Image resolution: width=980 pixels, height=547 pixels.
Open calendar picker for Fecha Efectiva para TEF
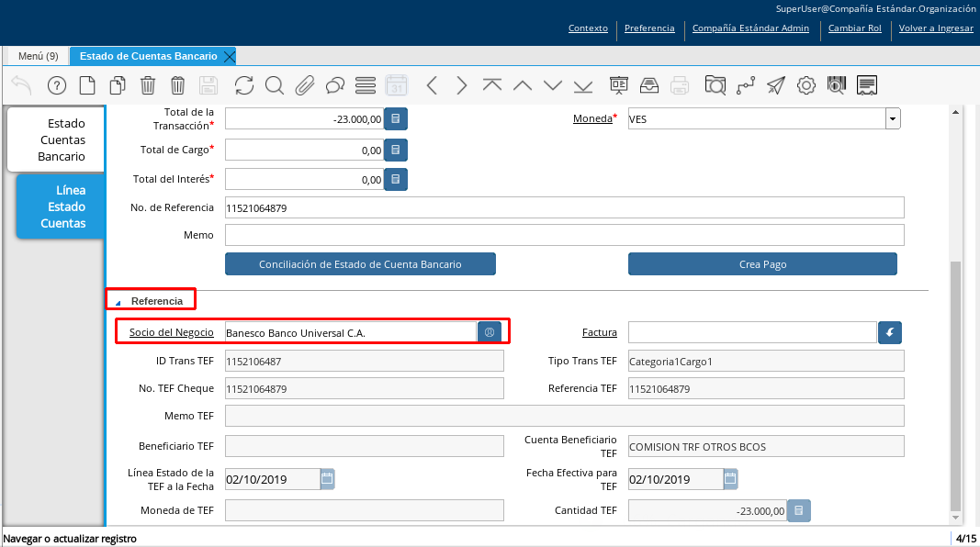(x=730, y=479)
